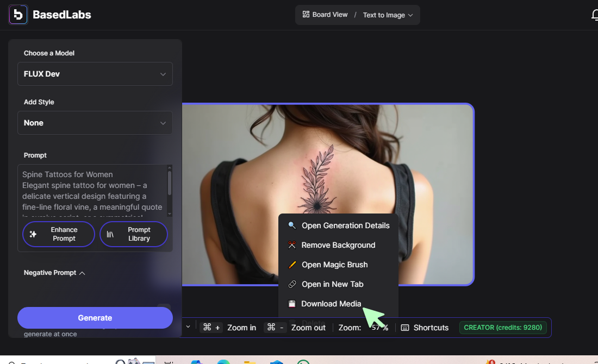Click the sparkle icon on Enhance Prompt
Screen dimensions: 598x364
[x=33, y=234]
